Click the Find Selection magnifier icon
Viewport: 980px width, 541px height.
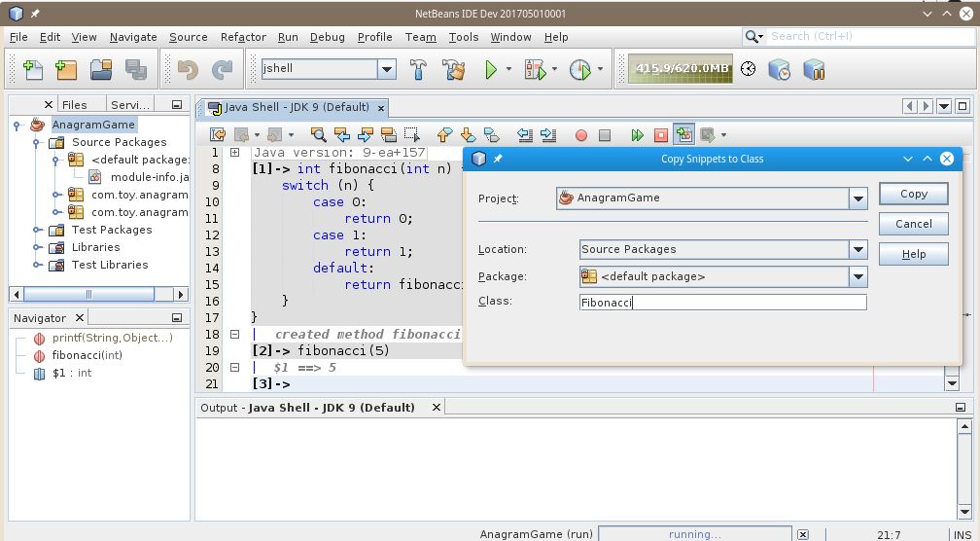(x=318, y=135)
